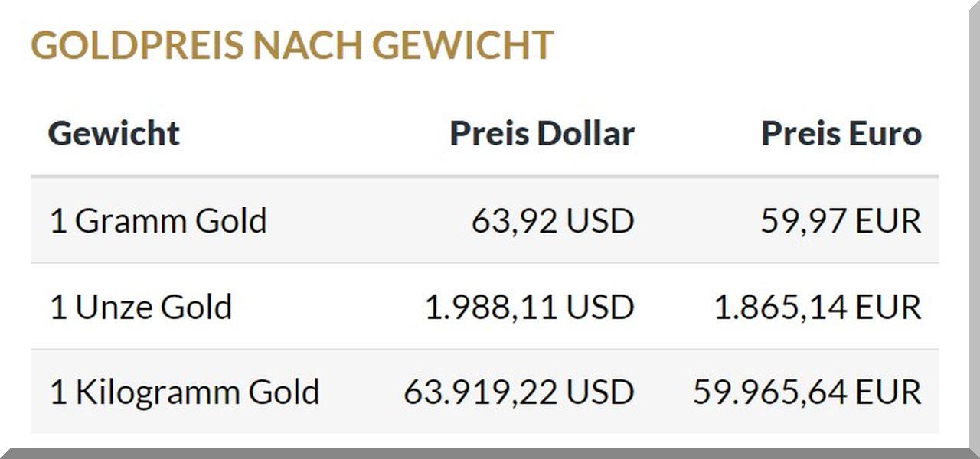Screen dimensions: 980x459
Task: Click the number 1.988,11 in the ounce row
Action: point(492,307)
